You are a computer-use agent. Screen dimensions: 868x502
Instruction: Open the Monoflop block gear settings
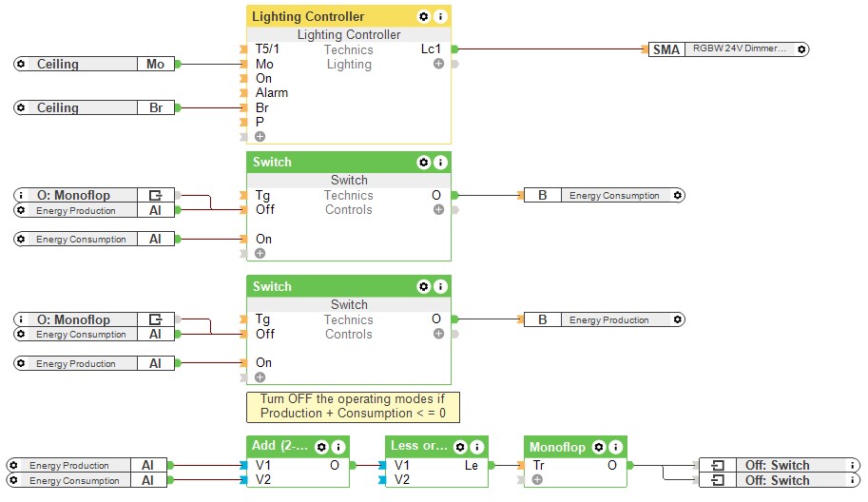599,447
